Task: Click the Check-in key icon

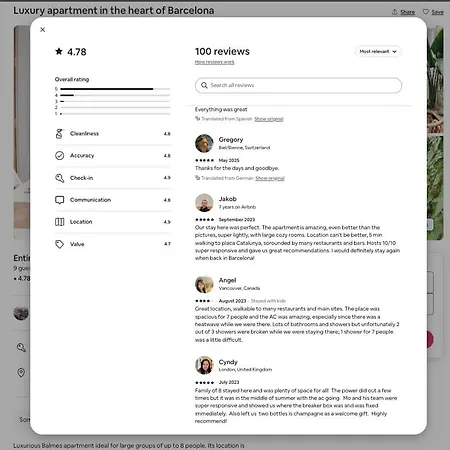Action: [x=60, y=178]
